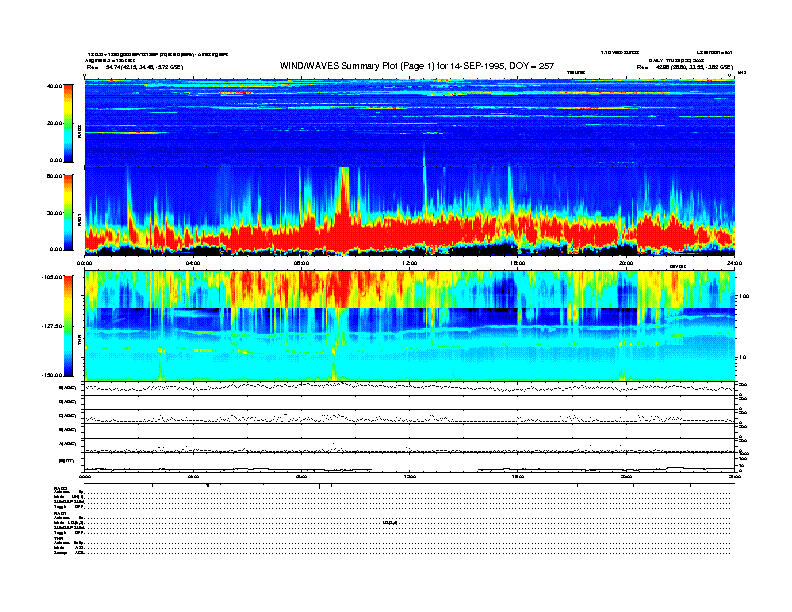Click the -105.00 label on TNR scale
Screen dimensions: 792x612
pyautogui.click(x=52, y=277)
